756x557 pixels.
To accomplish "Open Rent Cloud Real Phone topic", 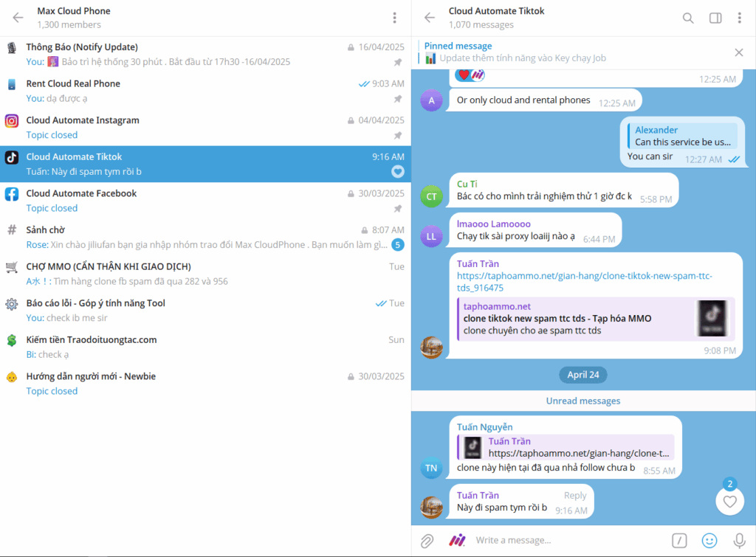I will pyautogui.click(x=205, y=91).
